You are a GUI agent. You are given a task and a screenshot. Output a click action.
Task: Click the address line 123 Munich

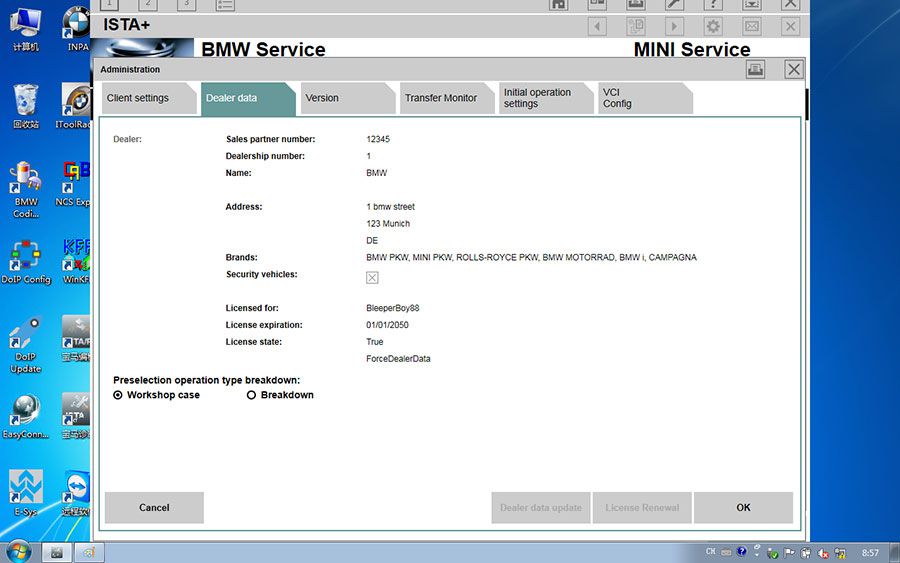tap(388, 224)
